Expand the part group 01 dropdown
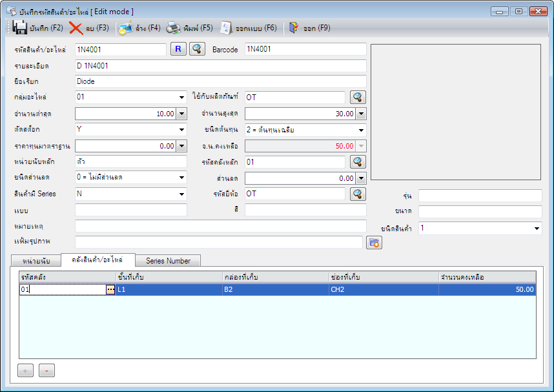Screen dimensions: 554x392 tap(181, 98)
